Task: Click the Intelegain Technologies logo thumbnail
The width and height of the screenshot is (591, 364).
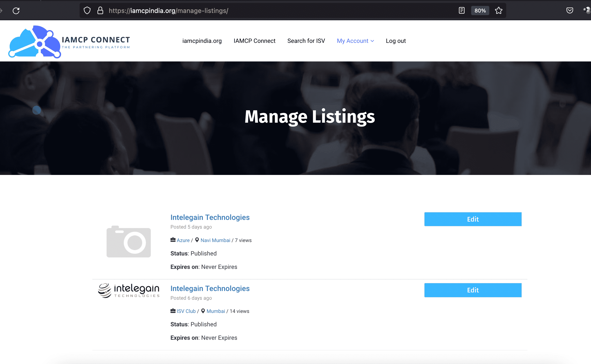Action: click(129, 290)
